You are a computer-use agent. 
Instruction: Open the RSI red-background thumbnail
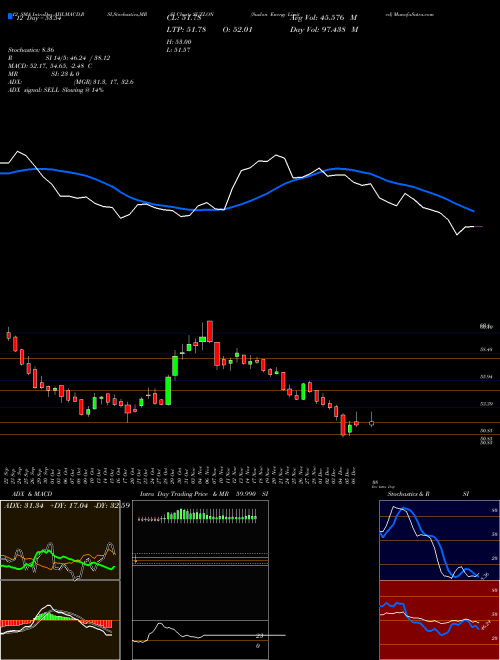440,620
